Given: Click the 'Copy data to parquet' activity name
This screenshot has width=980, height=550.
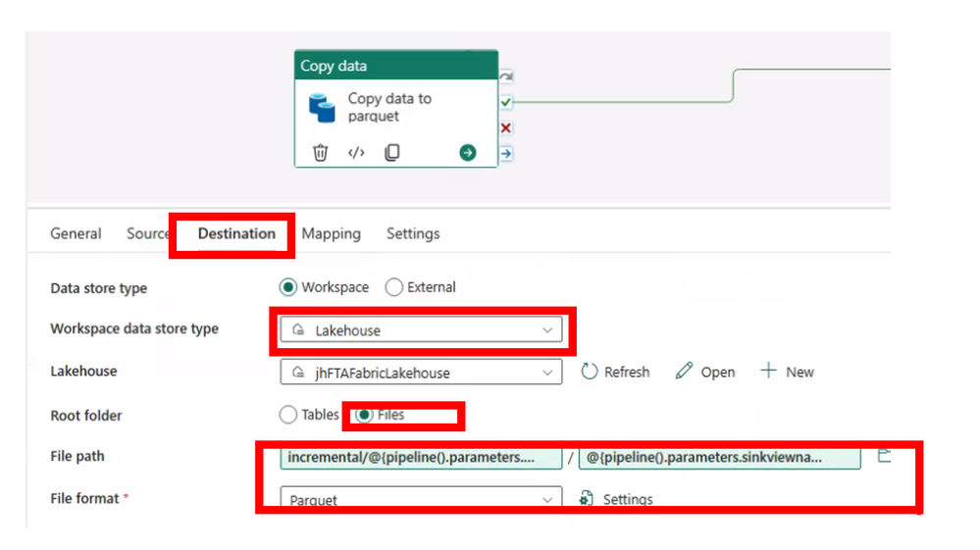Looking at the screenshot, I should tap(389, 108).
